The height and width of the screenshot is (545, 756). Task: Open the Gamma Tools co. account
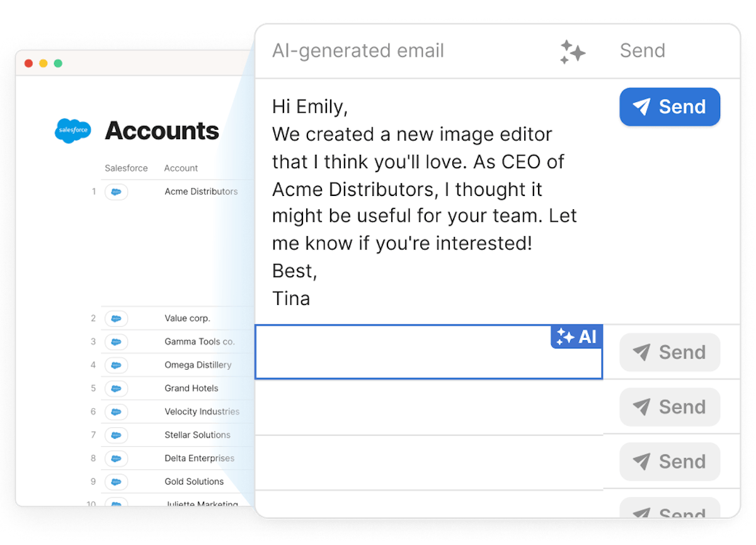[x=200, y=341]
